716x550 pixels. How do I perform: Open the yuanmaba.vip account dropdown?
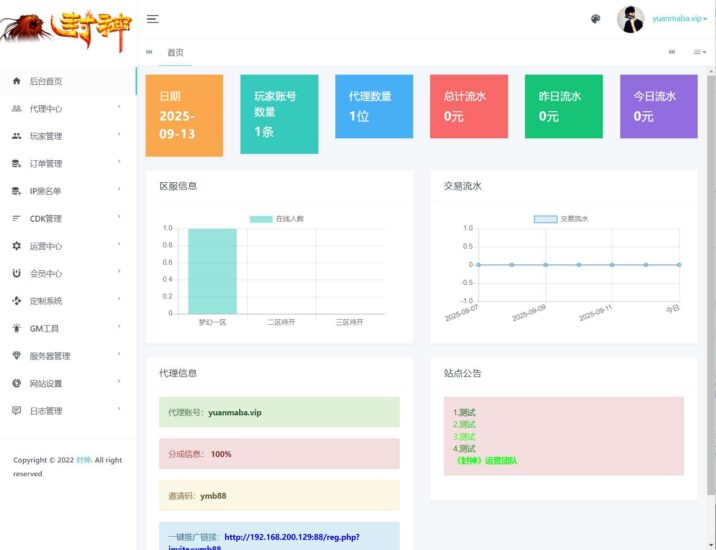pyautogui.click(x=679, y=19)
